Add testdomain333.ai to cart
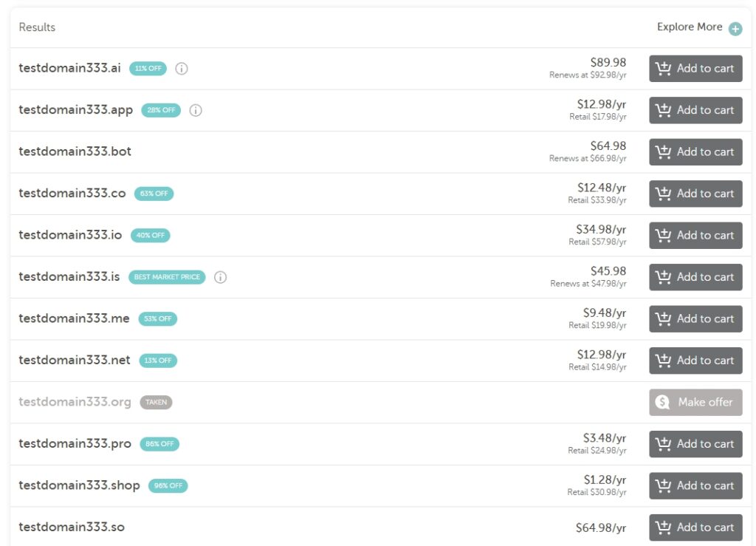Screen dimensions: 756x546 [695, 69]
